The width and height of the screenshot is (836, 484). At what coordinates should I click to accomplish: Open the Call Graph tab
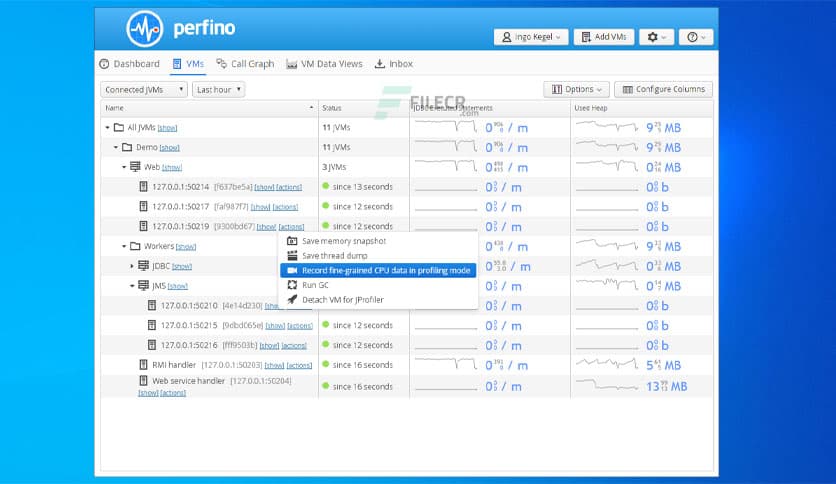[245, 64]
